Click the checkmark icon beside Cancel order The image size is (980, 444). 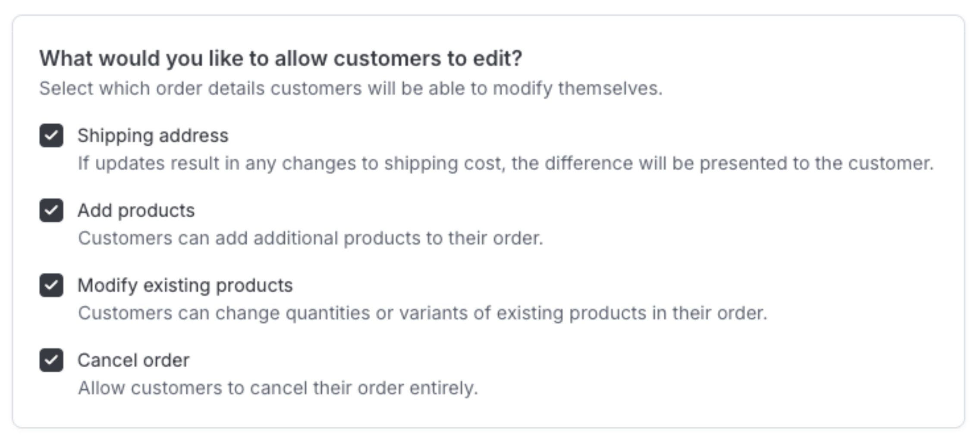[51, 360]
